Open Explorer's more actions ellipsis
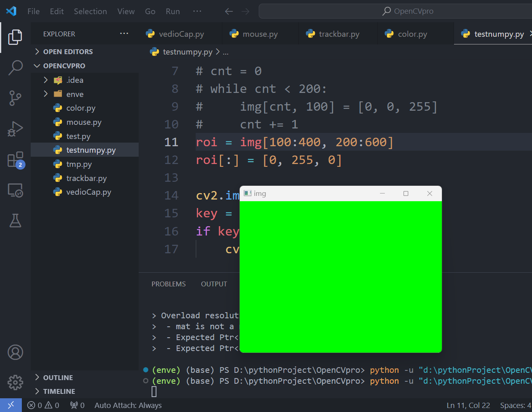 pos(124,34)
